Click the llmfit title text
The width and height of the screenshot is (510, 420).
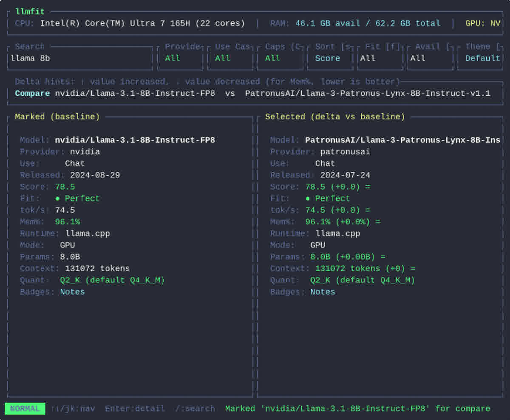(30, 11)
